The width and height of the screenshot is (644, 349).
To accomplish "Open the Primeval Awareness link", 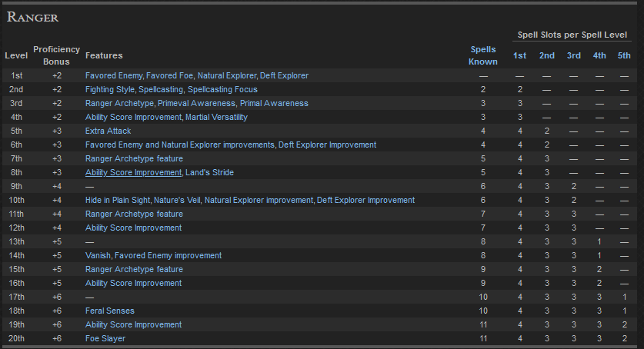I will [x=196, y=104].
